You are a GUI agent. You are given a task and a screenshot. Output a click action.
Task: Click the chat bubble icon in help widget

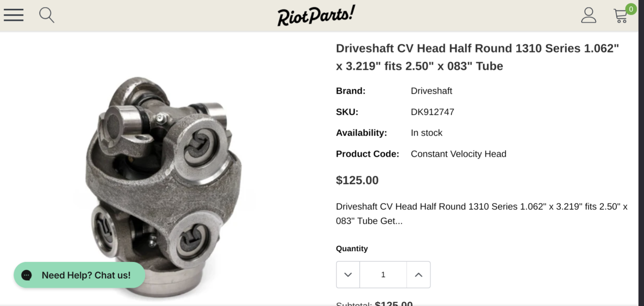coord(27,275)
